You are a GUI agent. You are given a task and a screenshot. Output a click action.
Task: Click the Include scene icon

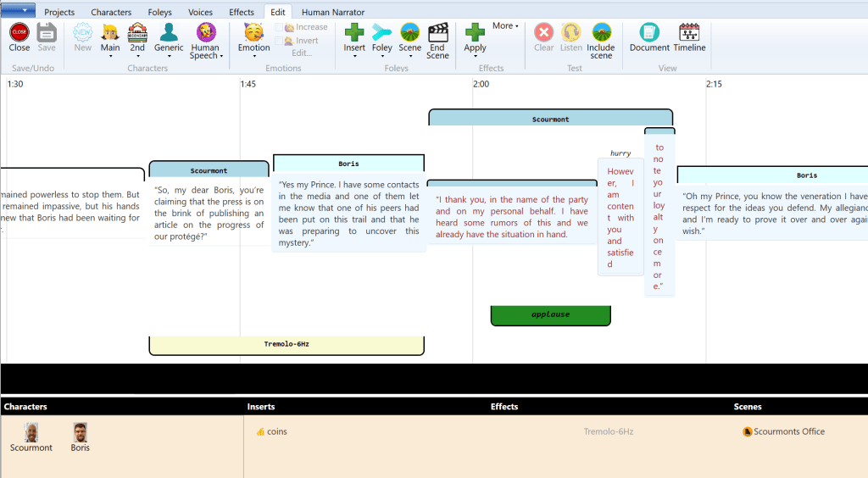[x=600, y=33]
